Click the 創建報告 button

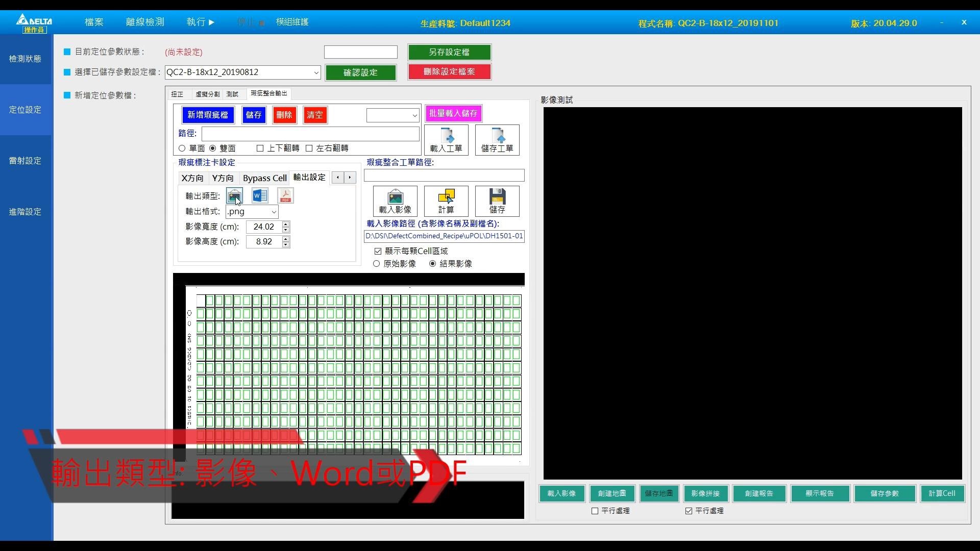point(759,493)
